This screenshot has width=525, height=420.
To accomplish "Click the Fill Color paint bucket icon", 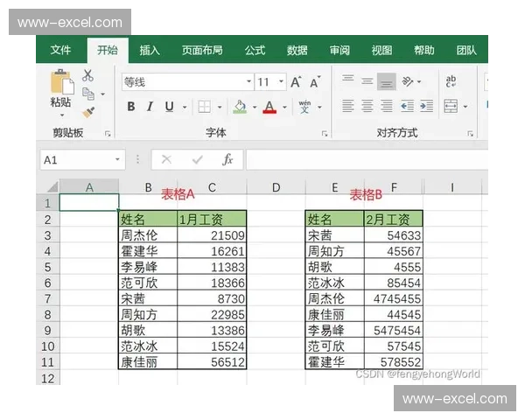I will click(x=240, y=107).
